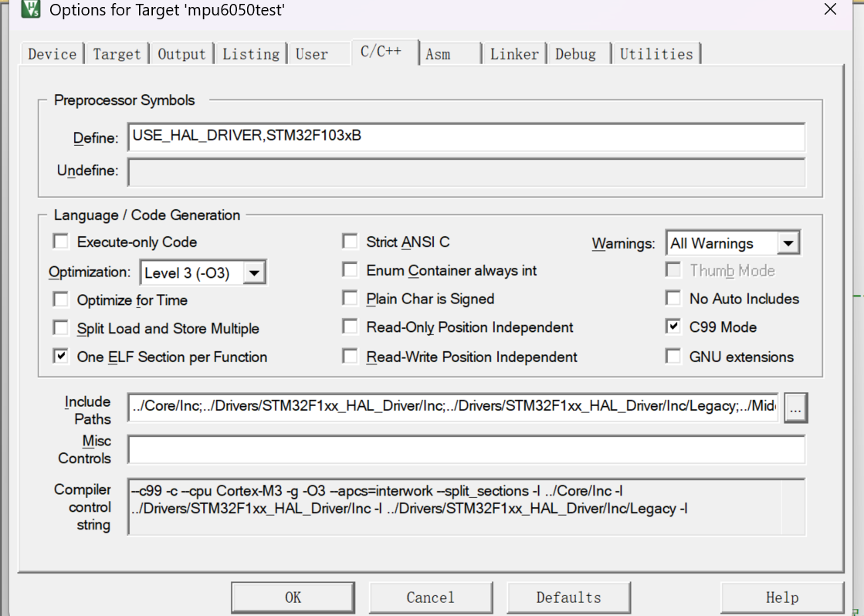Image resolution: width=864 pixels, height=616 pixels.
Task: Uncheck C99 Mode
Action: point(673,327)
